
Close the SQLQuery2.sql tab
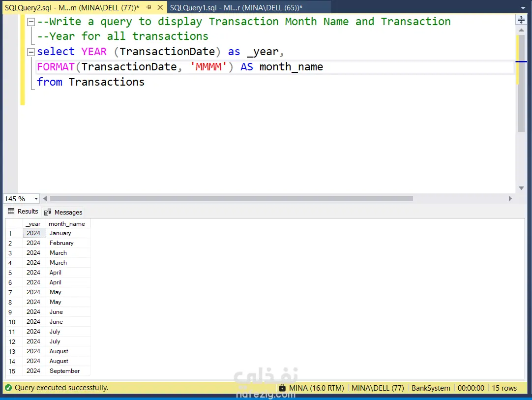(x=160, y=7)
